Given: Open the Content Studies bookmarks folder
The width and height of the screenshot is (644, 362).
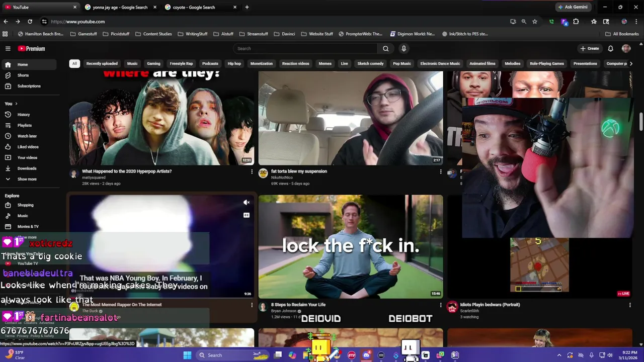Looking at the screenshot, I should coord(153,34).
